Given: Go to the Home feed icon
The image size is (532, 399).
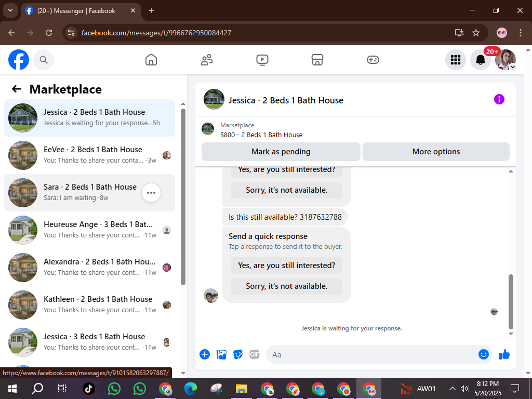Looking at the screenshot, I should tap(151, 60).
